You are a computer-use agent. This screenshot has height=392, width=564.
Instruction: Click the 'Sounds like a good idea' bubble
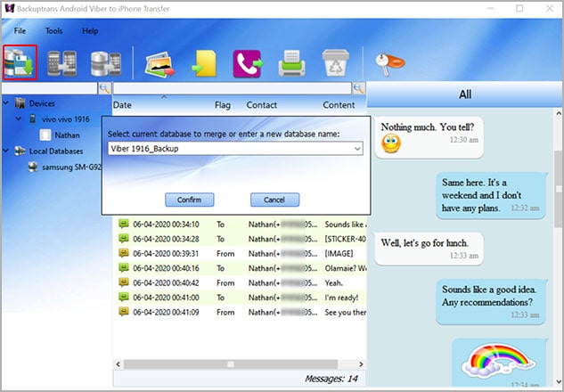point(491,302)
